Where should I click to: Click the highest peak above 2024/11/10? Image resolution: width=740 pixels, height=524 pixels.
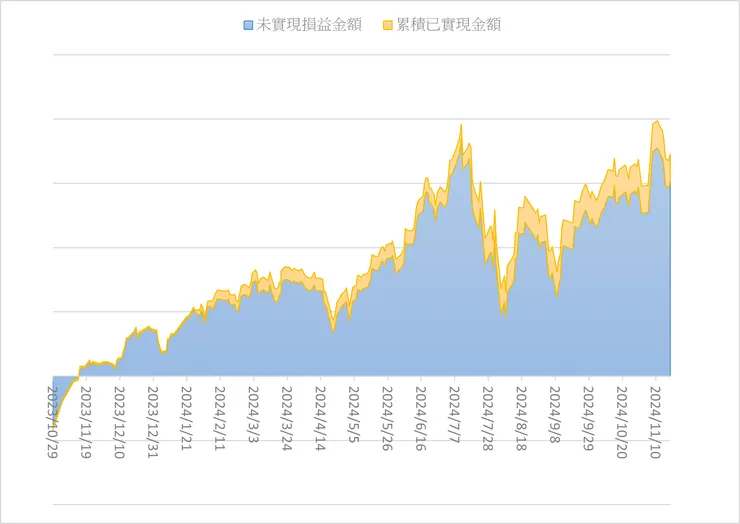656,121
